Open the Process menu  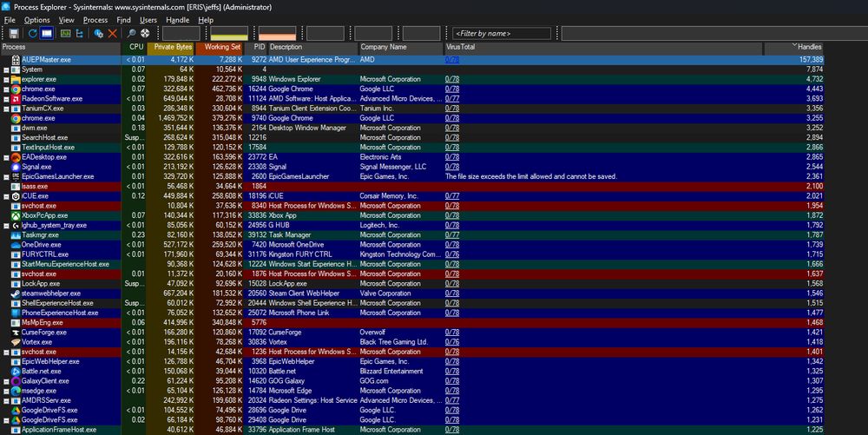point(95,20)
